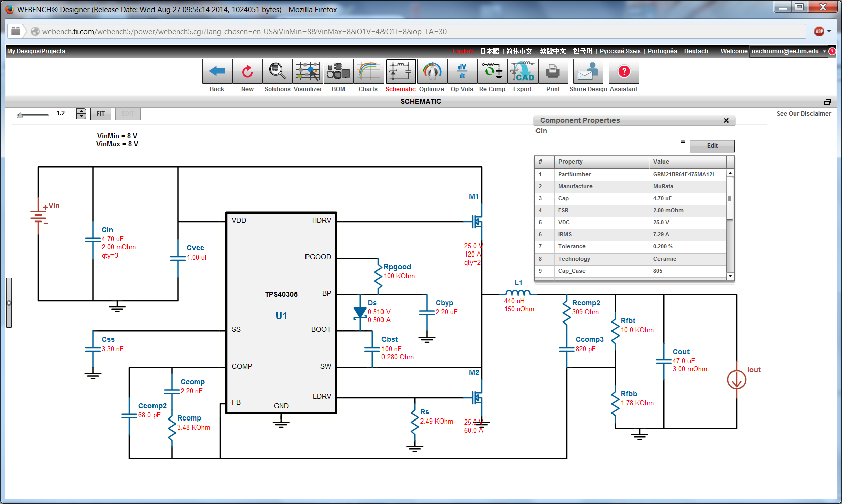The width and height of the screenshot is (842, 504).
Task: Click the schematic zoom slider
Action: pos(32,115)
